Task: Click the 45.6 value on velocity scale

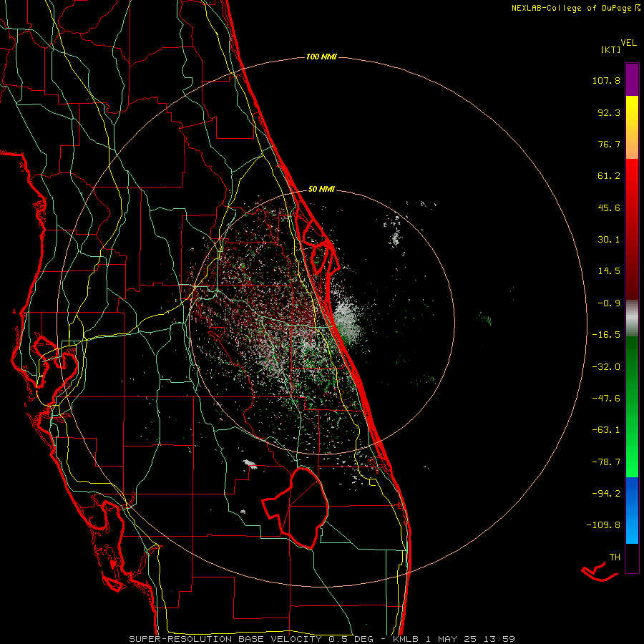Action: click(x=609, y=208)
